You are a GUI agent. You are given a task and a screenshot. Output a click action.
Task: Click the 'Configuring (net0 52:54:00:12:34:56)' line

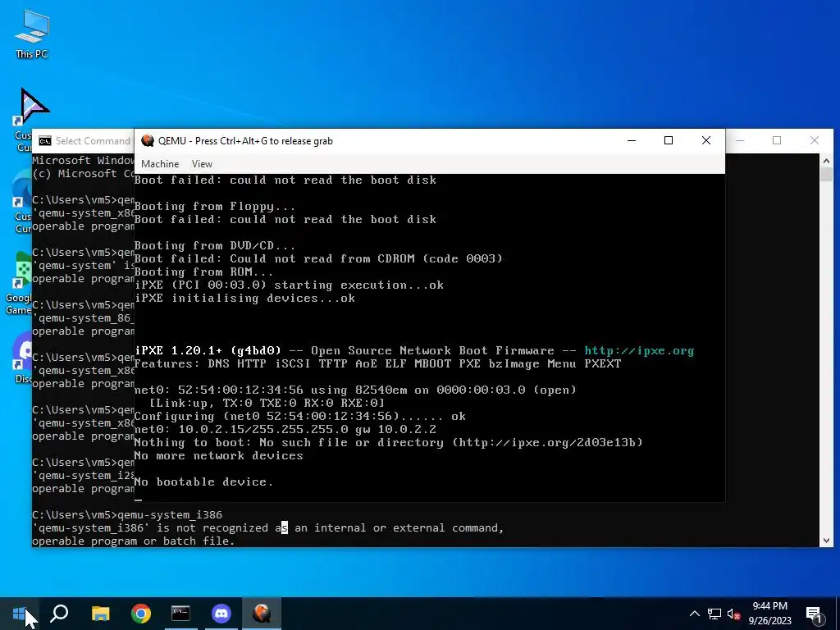point(300,416)
